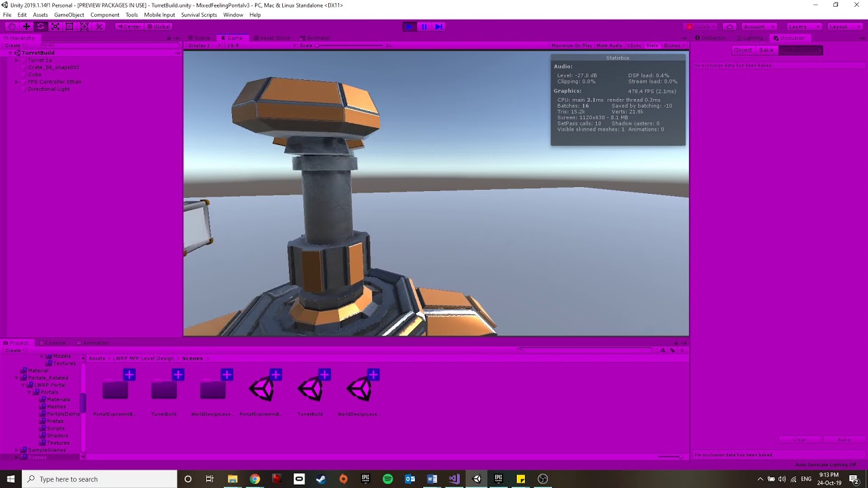Switch to the Asset Store tab

pos(271,38)
